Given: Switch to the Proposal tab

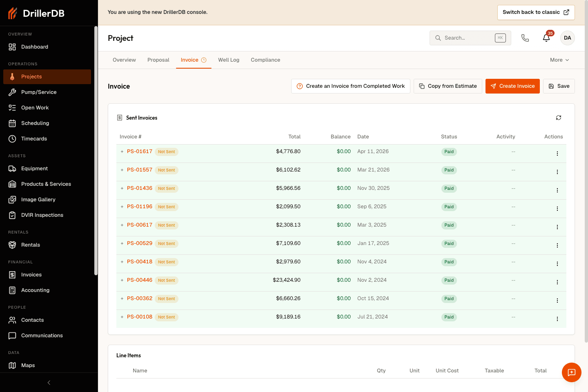Looking at the screenshot, I should (158, 60).
